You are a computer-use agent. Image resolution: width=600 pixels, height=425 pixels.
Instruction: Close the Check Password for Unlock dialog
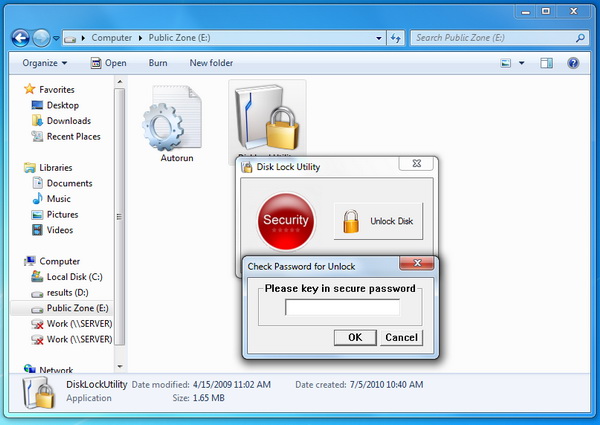click(x=417, y=263)
